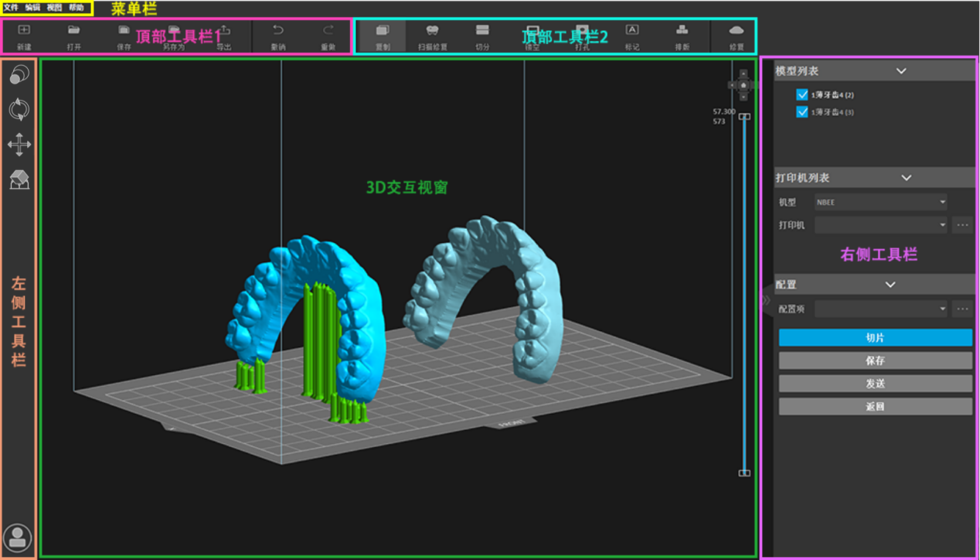
Task: Click the 撤销 (Undo) arrow icon
Action: (x=278, y=30)
